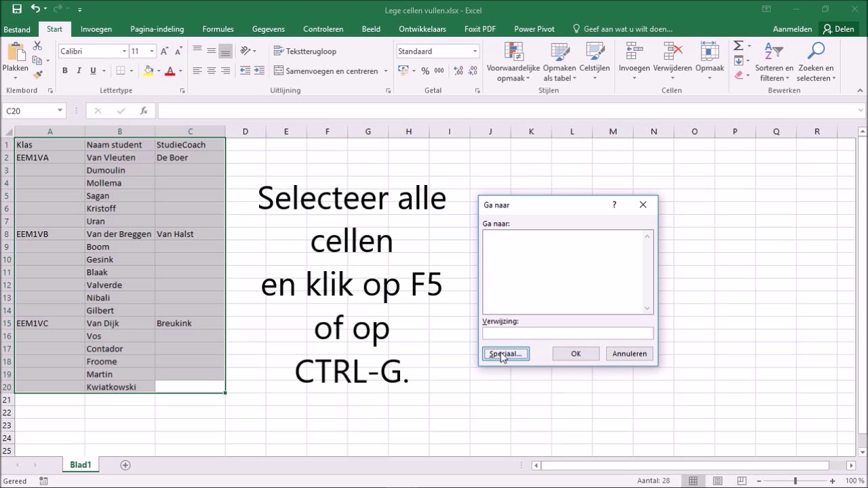Toggle Bold formatting

(64, 70)
